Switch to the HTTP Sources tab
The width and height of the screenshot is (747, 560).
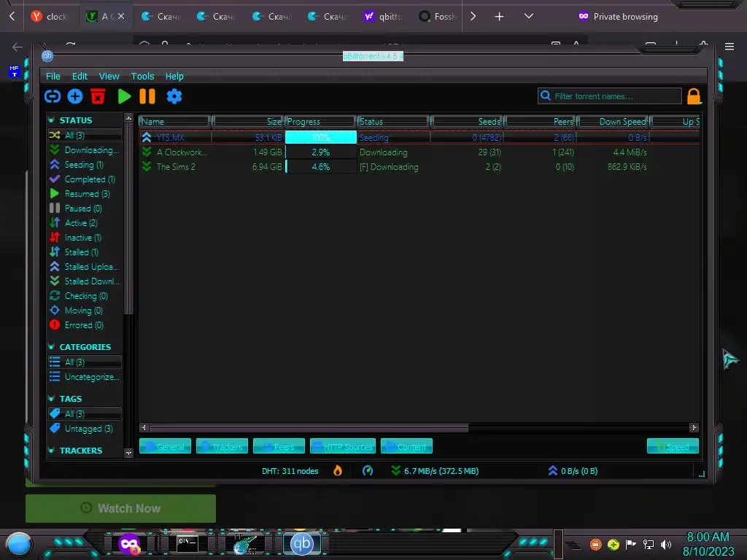tap(343, 446)
